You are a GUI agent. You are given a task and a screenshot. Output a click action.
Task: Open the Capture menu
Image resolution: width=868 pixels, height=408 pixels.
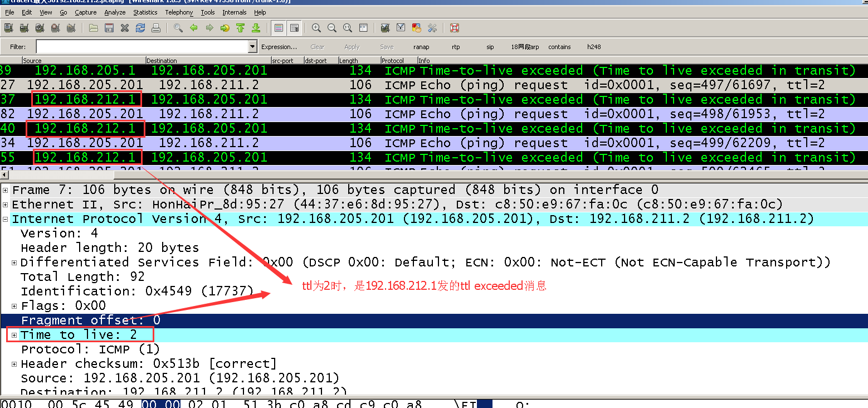point(85,12)
